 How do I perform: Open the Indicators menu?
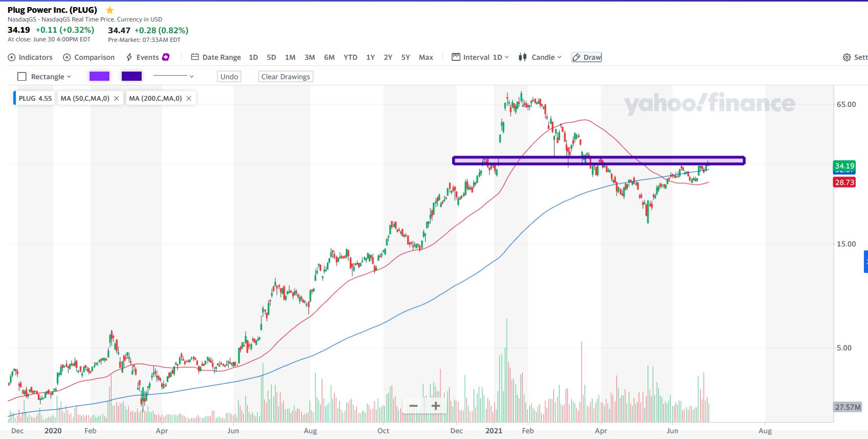30,57
